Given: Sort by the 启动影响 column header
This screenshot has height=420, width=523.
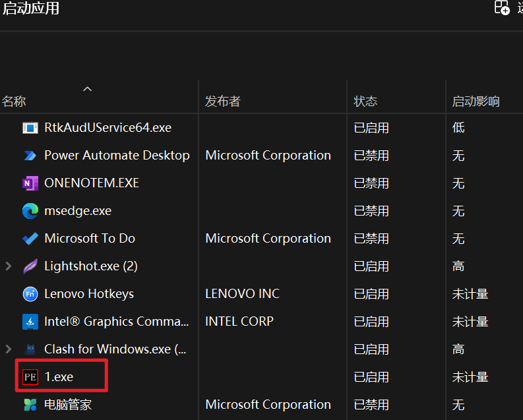Looking at the screenshot, I should pyautogui.click(x=476, y=102).
